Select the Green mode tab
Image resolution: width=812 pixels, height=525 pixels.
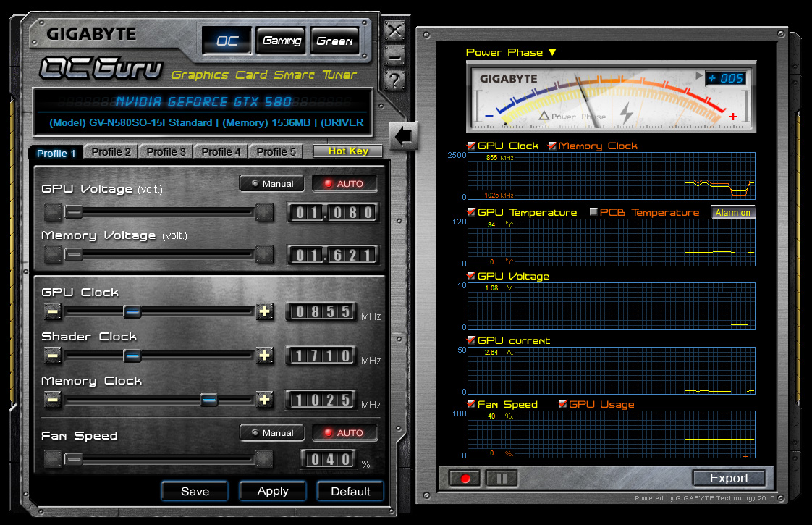point(334,41)
